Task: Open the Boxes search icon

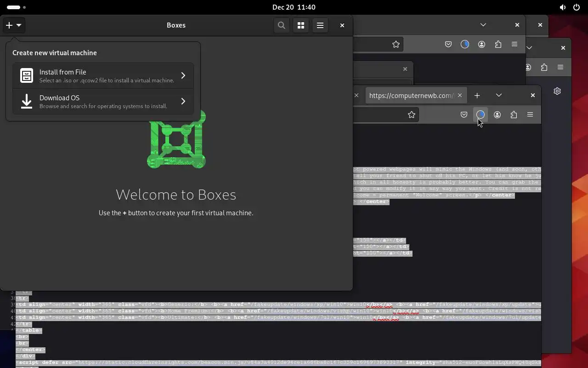Action: pos(282,25)
